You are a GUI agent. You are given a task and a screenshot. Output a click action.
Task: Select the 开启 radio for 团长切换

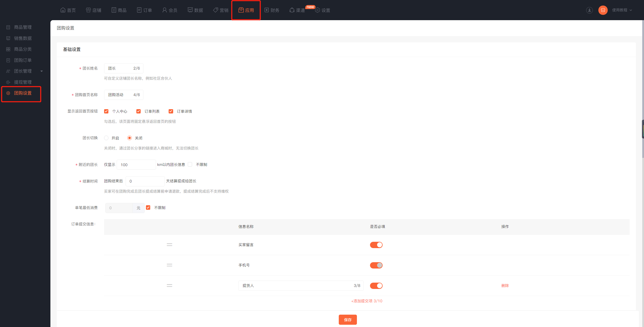coord(106,138)
